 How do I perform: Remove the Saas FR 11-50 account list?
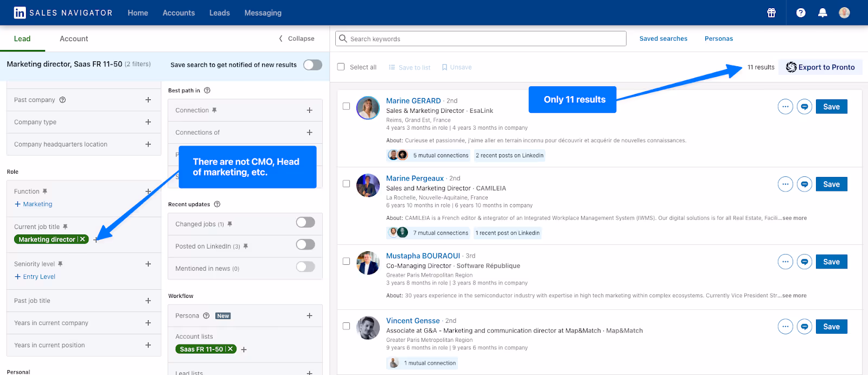tap(231, 349)
